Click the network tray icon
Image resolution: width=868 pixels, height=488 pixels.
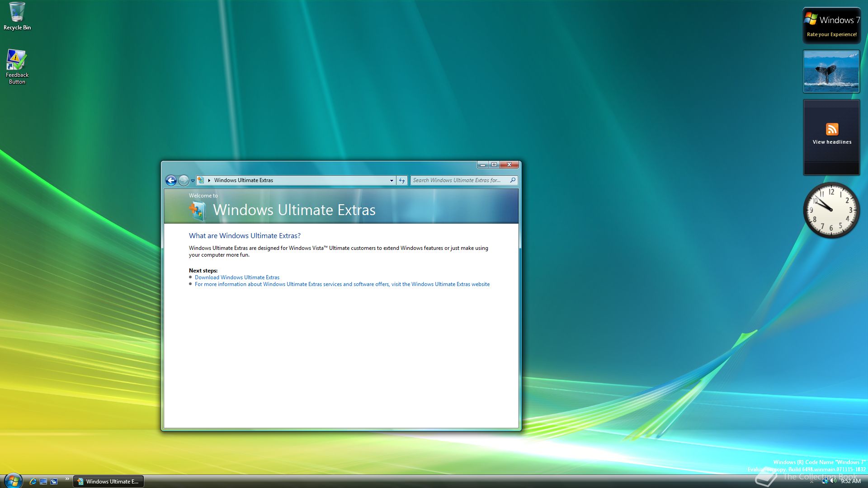coord(825,481)
